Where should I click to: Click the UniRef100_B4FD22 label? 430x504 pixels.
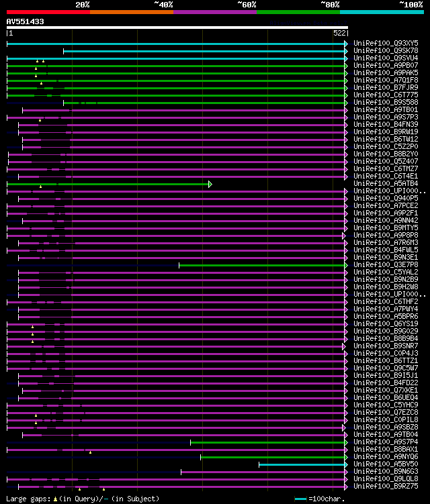click(386, 383)
